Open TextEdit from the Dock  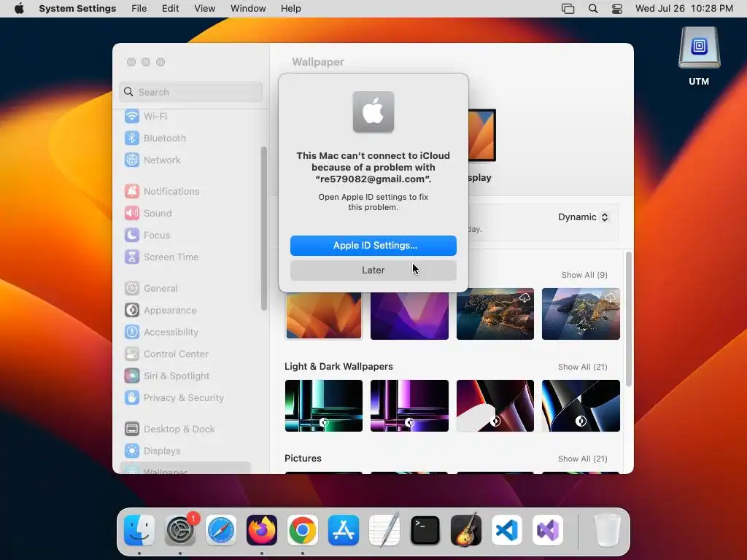[384, 530]
